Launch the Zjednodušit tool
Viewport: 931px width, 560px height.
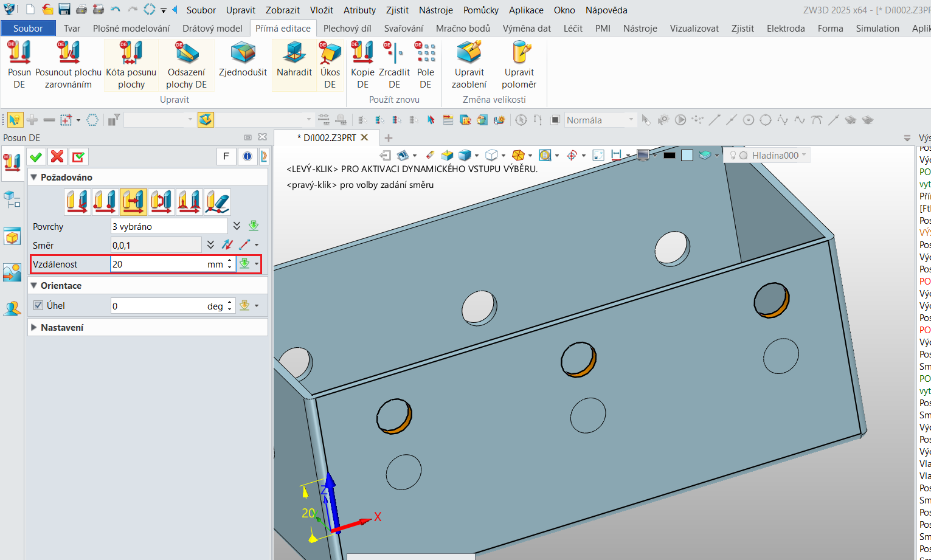tap(243, 60)
